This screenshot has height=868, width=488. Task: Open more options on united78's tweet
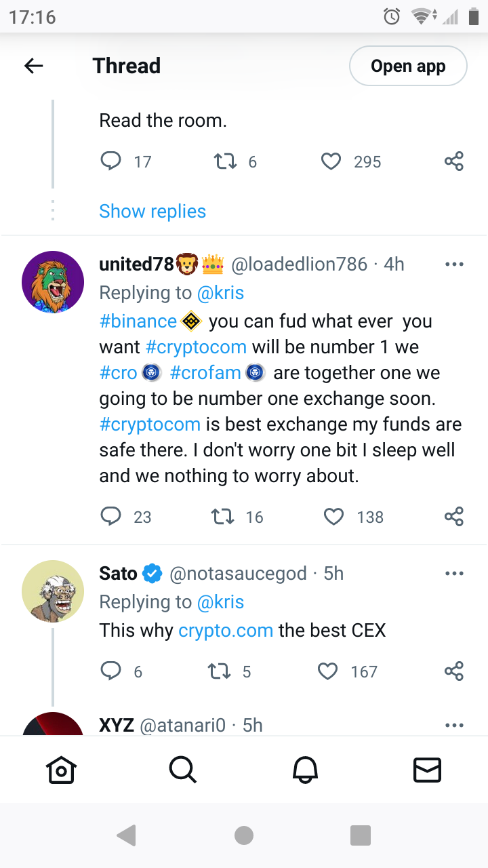(454, 264)
